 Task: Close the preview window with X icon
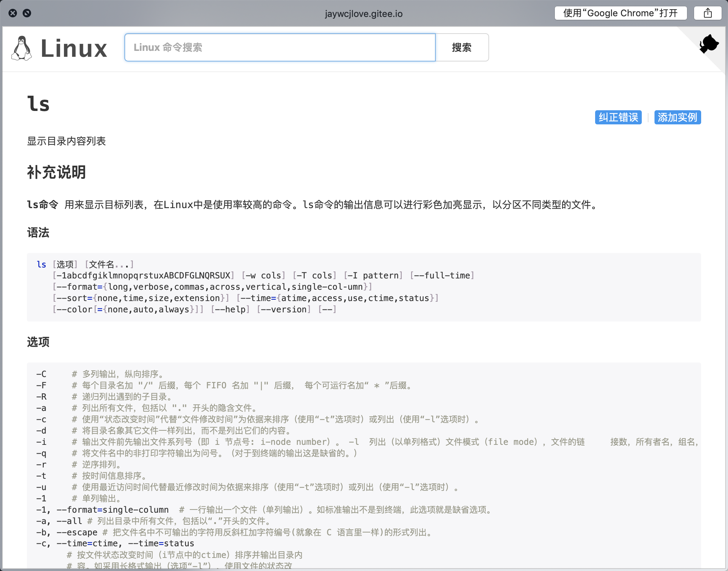[x=13, y=13]
